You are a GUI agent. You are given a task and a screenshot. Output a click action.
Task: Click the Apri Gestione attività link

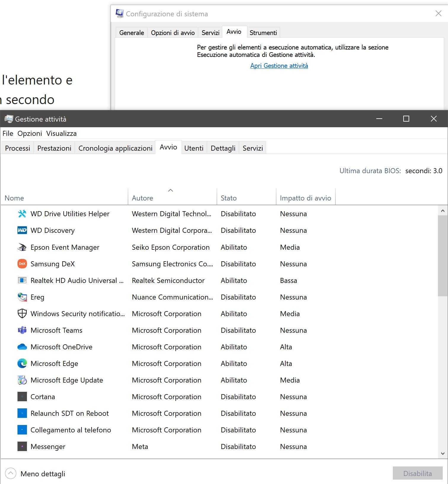[x=279, y=66]
